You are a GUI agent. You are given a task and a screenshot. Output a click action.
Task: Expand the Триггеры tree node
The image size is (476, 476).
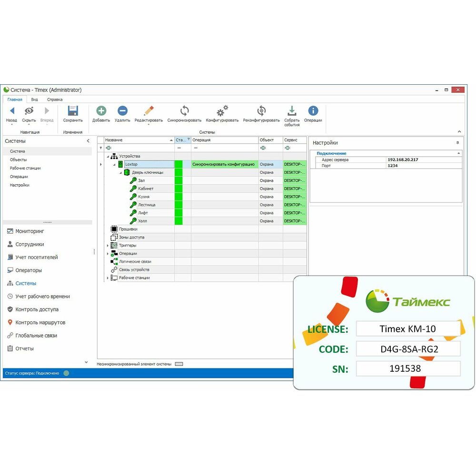[x=108, y=246]
